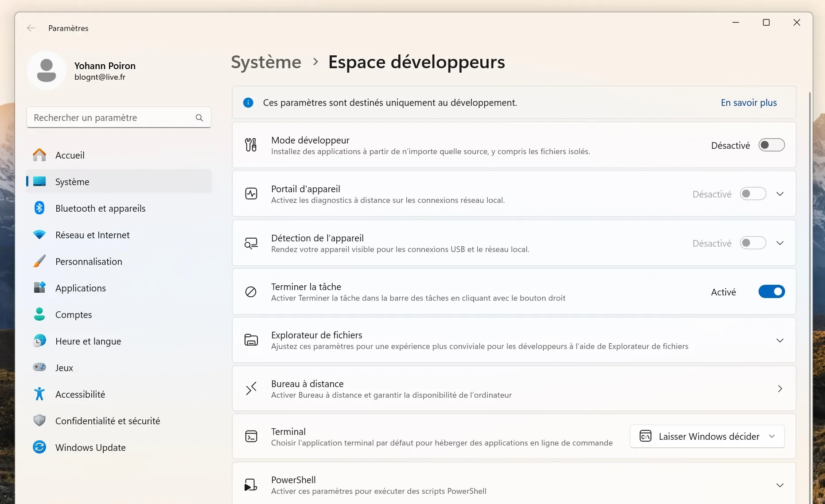Expand the PowerShell section

pyautogui.click(x=780, y=485)
